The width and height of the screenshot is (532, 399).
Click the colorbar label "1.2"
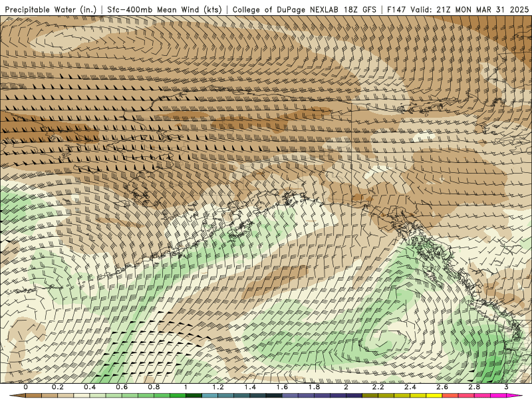tap(218, 387)
